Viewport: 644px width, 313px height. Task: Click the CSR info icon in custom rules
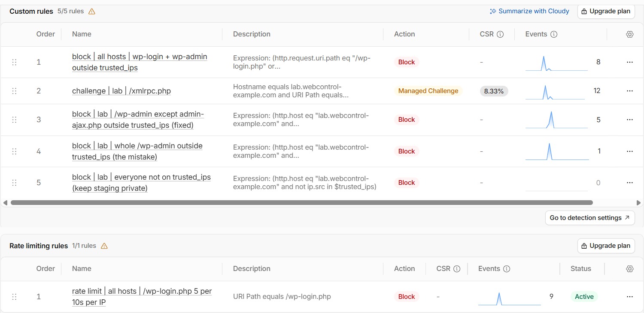tap(500, 34)
